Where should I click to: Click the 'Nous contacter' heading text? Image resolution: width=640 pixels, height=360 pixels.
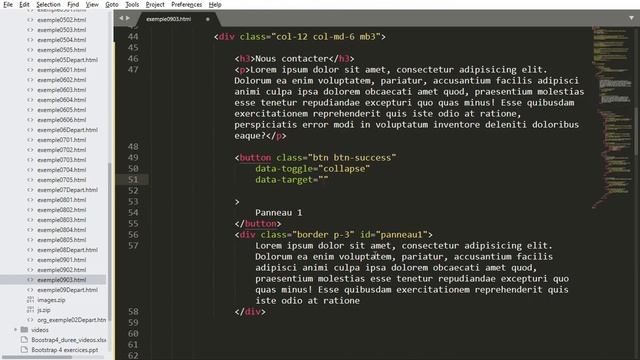292,59
